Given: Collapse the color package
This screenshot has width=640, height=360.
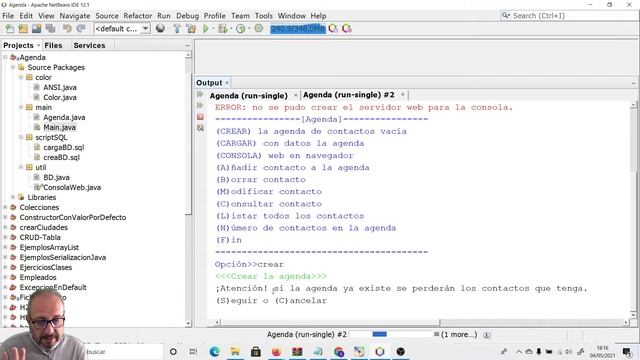Looking at the screenshot, I should pos(21,77).
